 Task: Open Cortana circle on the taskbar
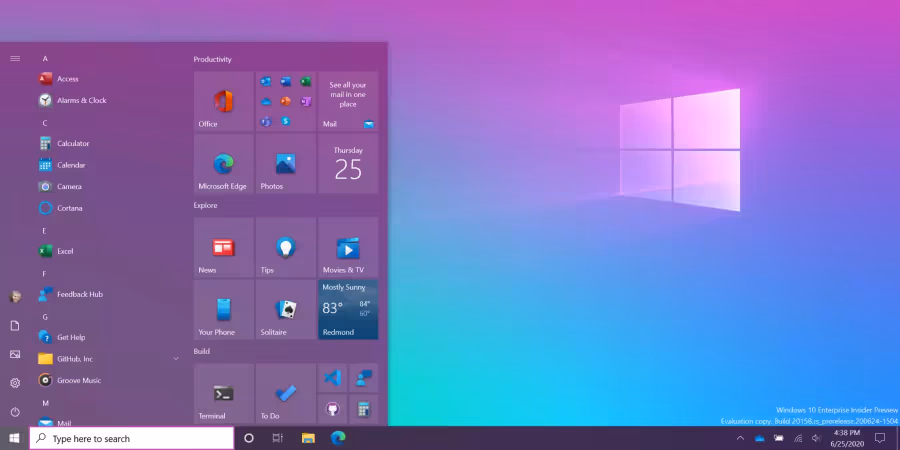coord(249,439)
